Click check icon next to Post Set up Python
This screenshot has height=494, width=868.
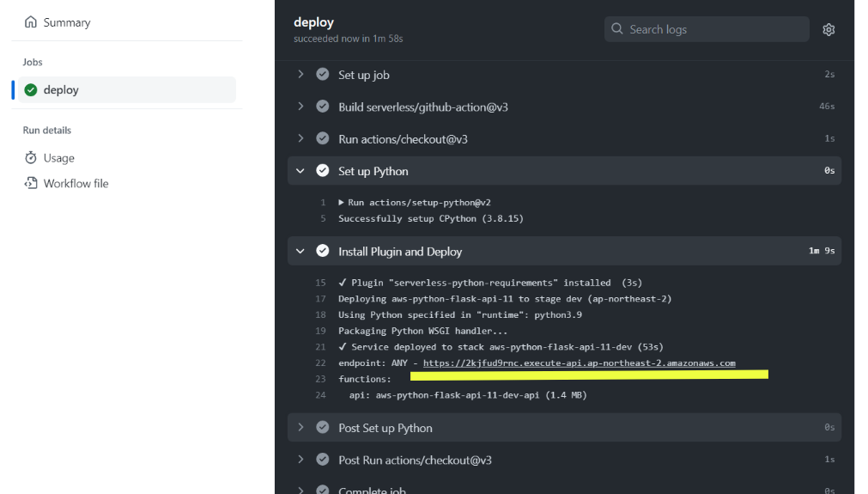(x=323, y=427)
